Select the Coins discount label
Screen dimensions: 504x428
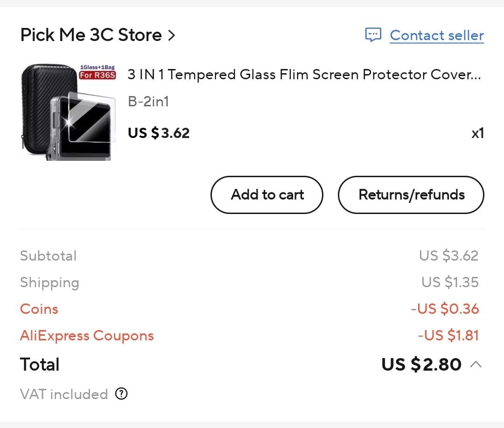(39, 309)
